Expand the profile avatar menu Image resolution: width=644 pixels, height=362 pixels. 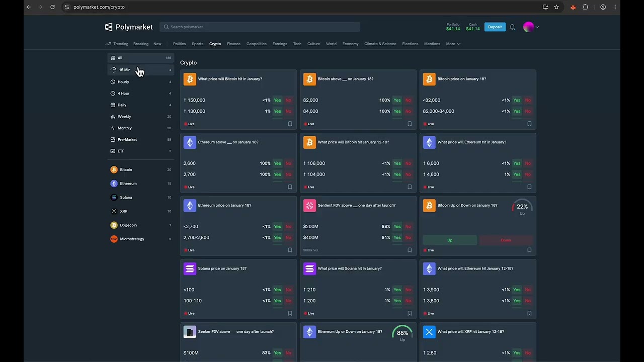531,27
